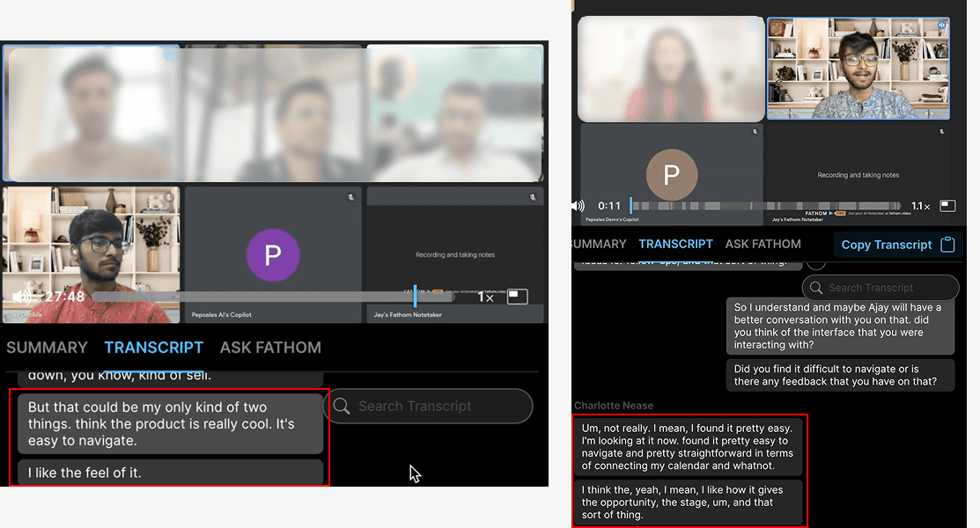
Task: Select bookshelf video of man in red shirt
Action: (92, 255)
